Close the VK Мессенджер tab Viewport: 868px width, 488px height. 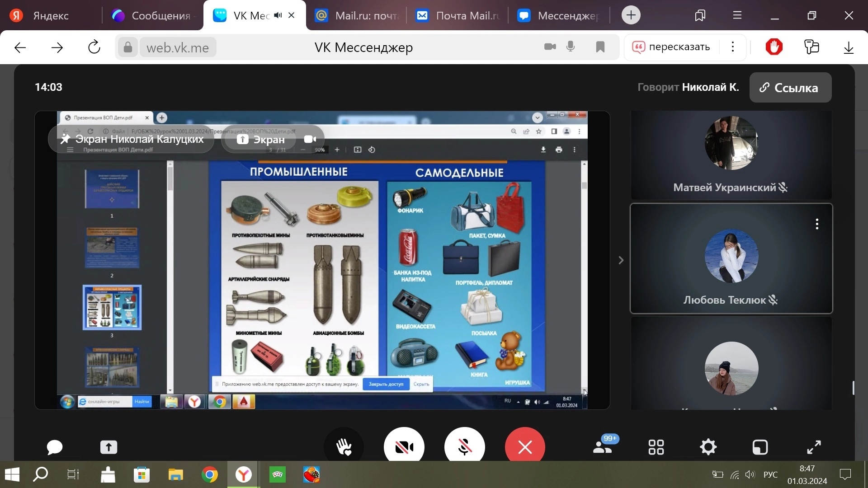pyautogui.click(x=292, y=15)
